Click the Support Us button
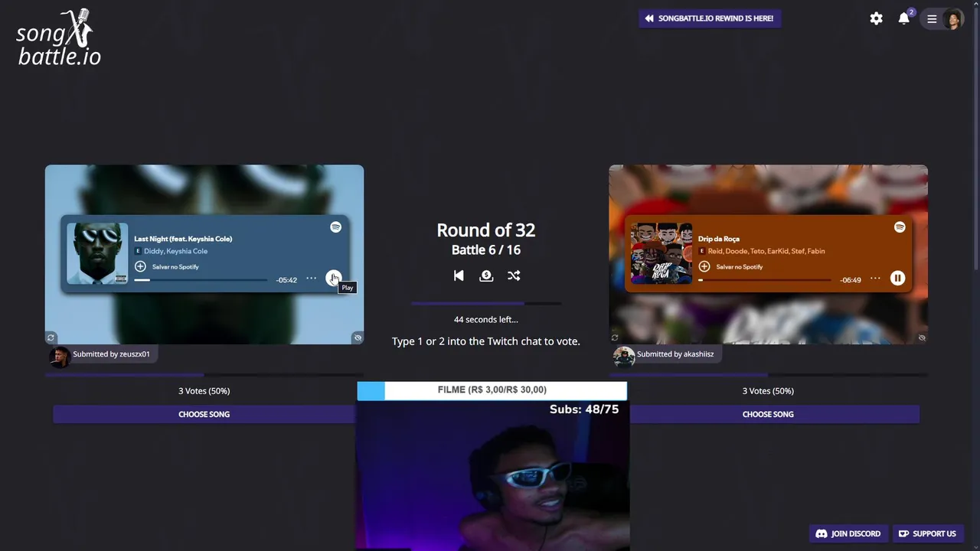980x551 pixels. pyautogui.click(x=927, y=533)
